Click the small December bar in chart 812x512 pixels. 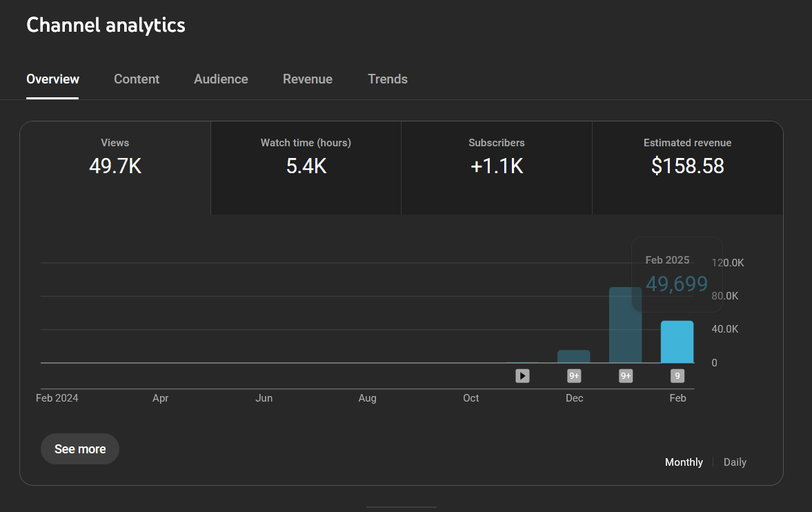click(x=574, y=356)
